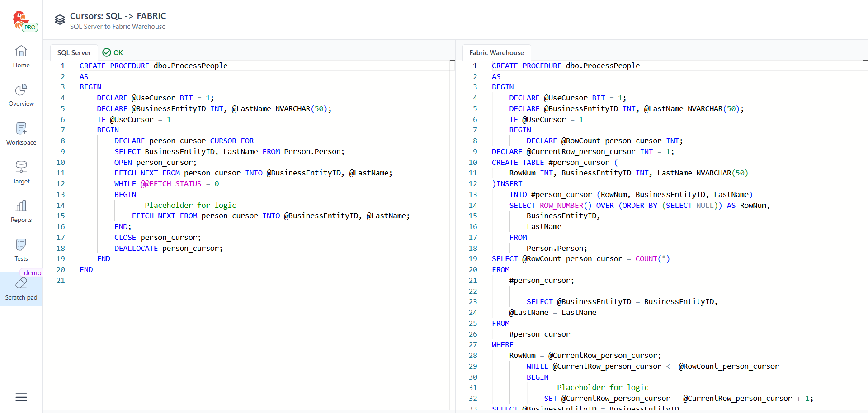This screenshot has height=413, width=868.
Task: Click line number 19 in SQL Server editor
Action: pos(61,259)
